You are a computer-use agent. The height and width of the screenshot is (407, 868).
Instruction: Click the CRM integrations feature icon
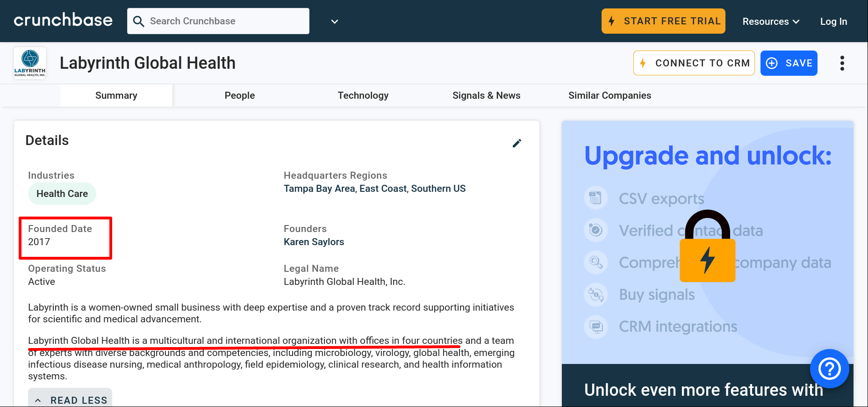pyautogui.click(x=595, y=327)
